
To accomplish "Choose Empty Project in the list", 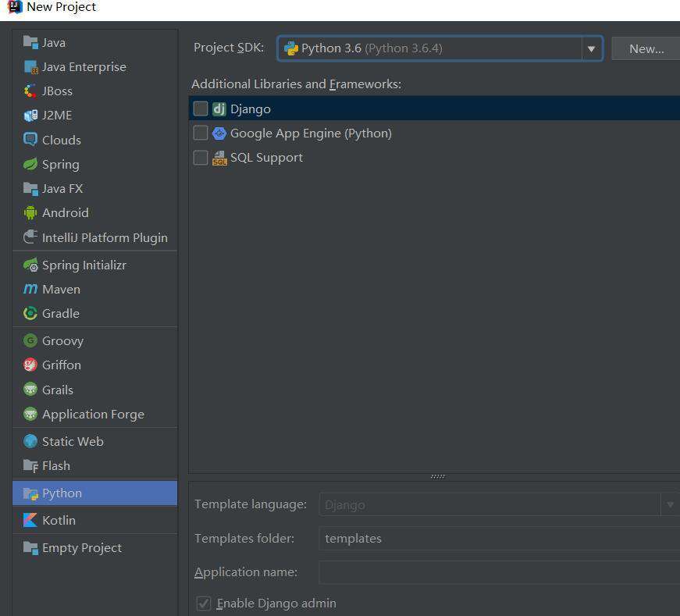I will pos(94,548).
